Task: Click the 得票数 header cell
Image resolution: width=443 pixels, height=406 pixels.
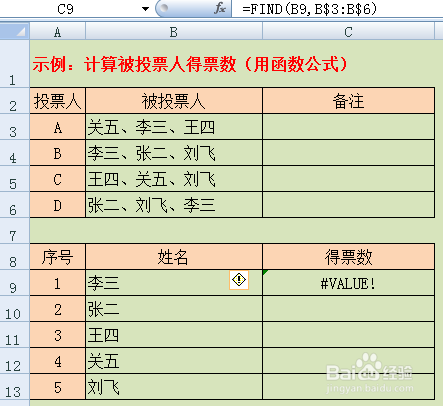Action: (x=348, y=257)
